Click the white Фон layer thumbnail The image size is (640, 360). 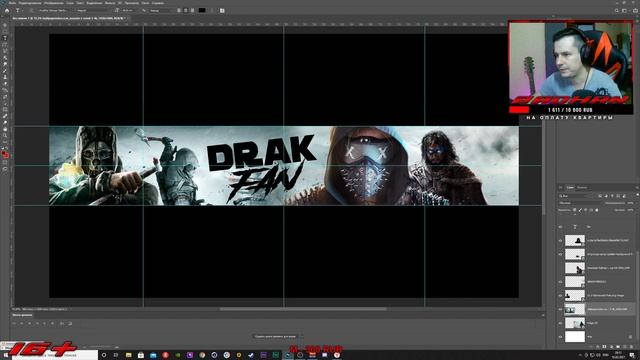pos(575,337)
